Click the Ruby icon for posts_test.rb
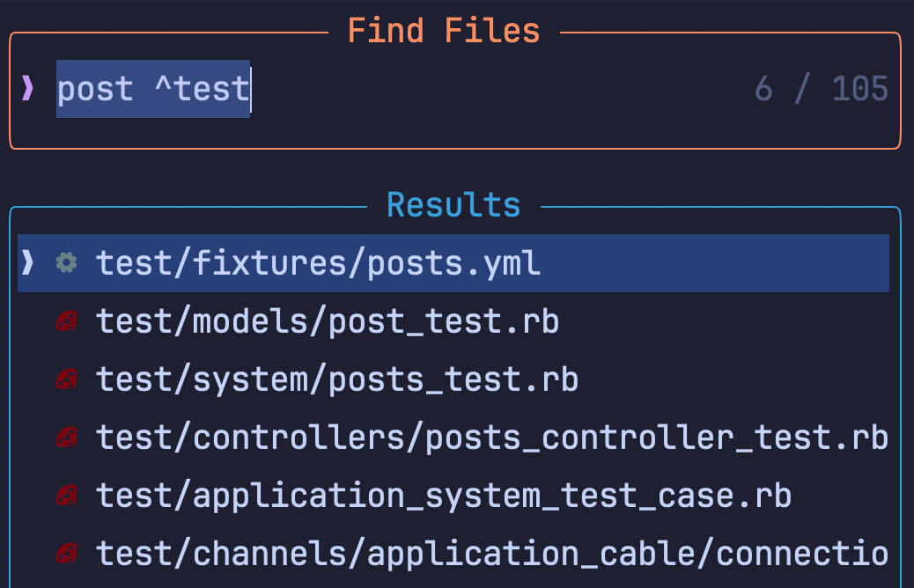 67,379
